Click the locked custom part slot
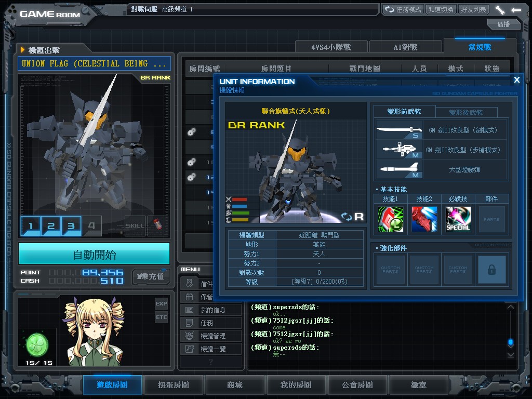The height and width of the screenshot is (399, 532). [491, 270]
